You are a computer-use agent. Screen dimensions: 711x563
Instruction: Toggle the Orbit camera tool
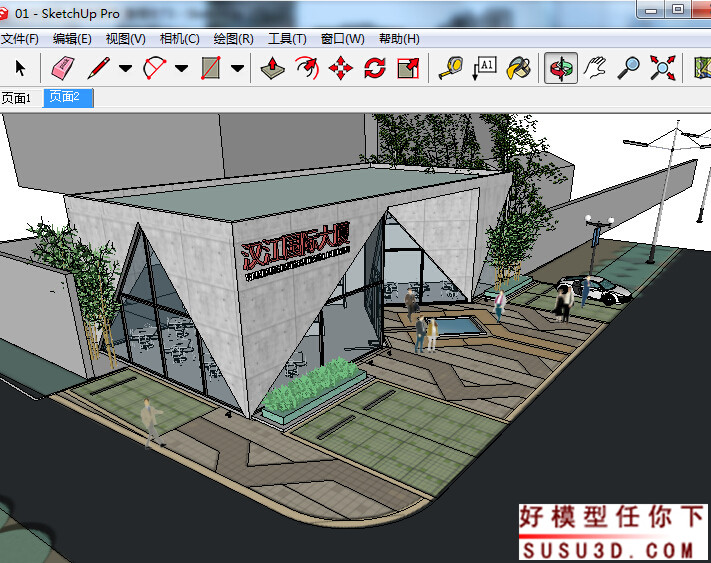tap(561, 68)
